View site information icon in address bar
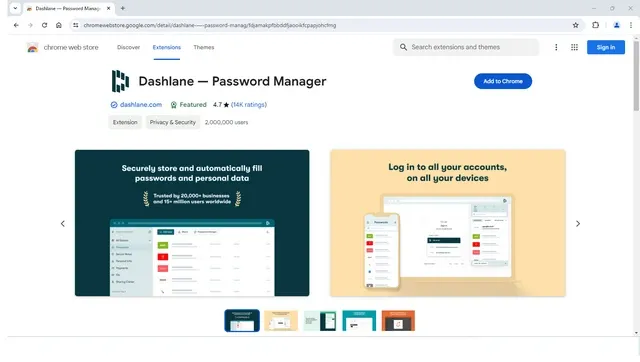 [76, 25]
